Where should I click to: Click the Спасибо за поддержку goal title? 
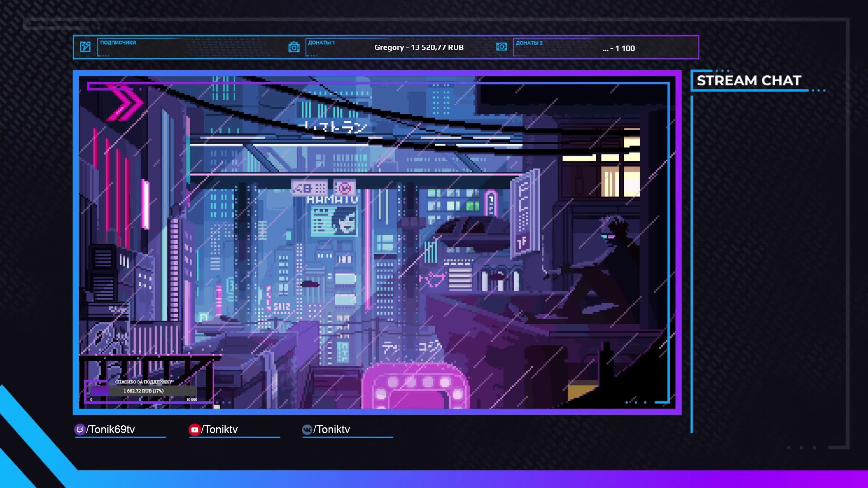tap(143, 382)
